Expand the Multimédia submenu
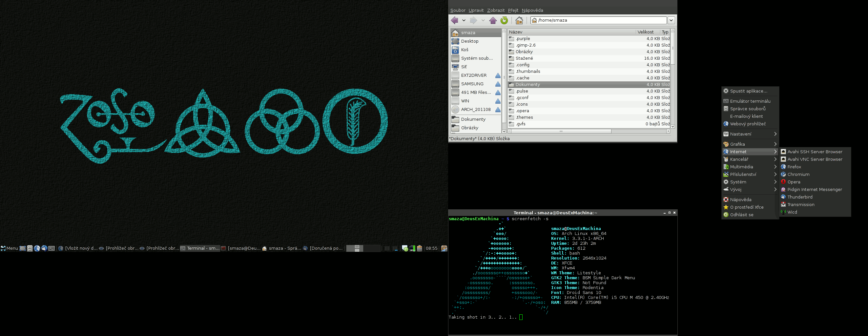Viewport: 868px width, 336px height. click(750, 167)
